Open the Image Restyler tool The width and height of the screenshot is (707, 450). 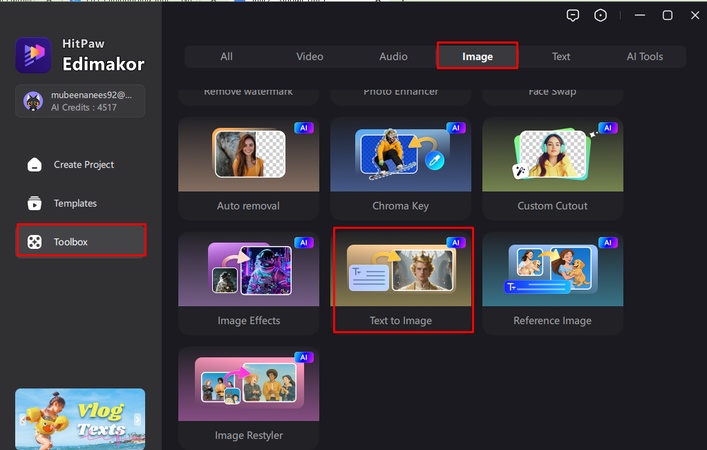coord(248,397)
